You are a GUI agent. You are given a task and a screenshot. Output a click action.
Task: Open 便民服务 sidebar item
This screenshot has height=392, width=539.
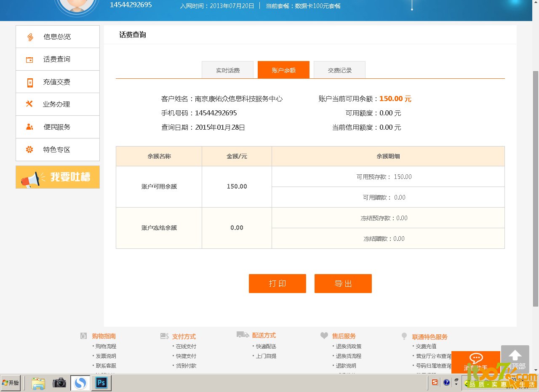click(58, 127)
